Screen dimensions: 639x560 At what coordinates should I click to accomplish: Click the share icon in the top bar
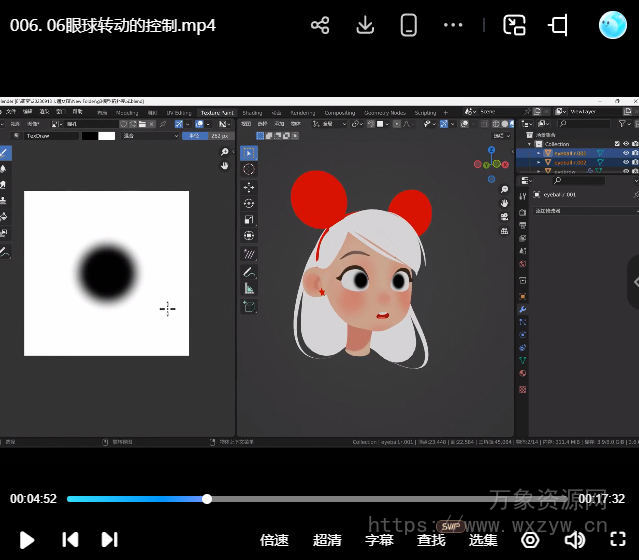tap(320, 26)
